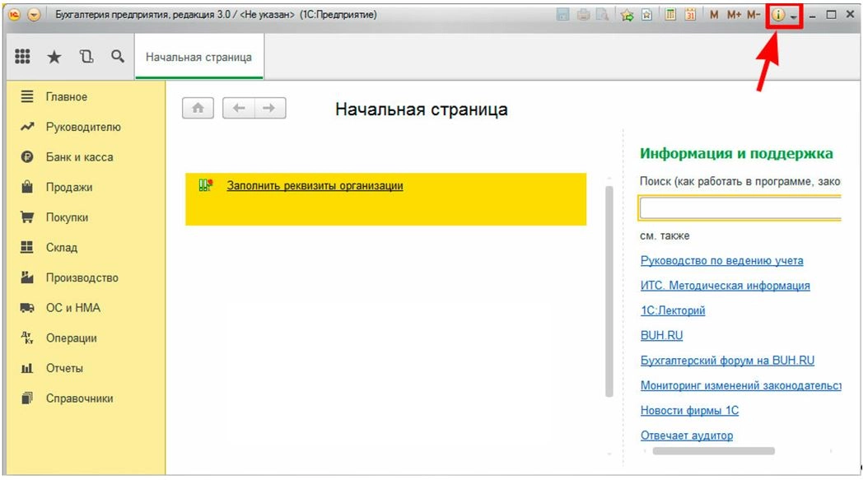Click the M- memory subtract button
The image size is (868, 480).
(754, 16)
